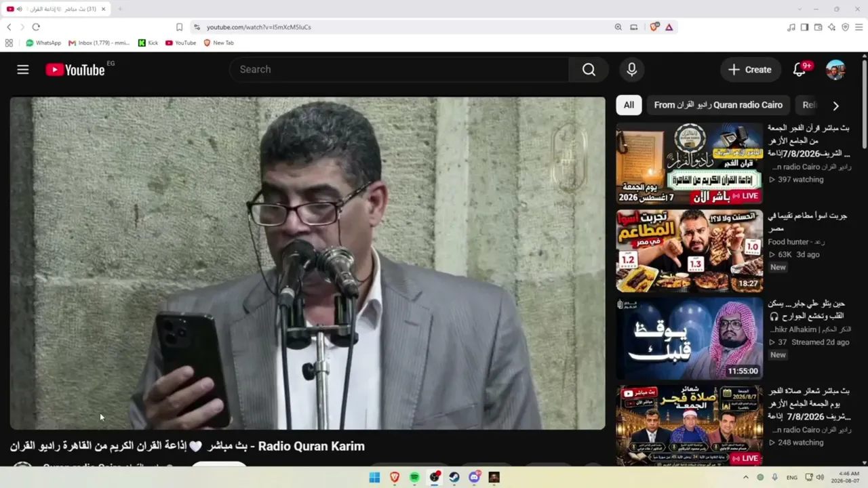
Task: Open Kick bookmark
Action: point(148,43)
